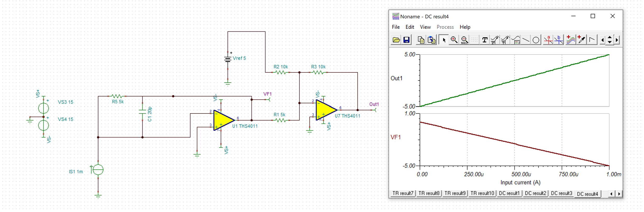Screen dimensions: 644x212
Task: Enable cursor A on curve
Action: 548,40
